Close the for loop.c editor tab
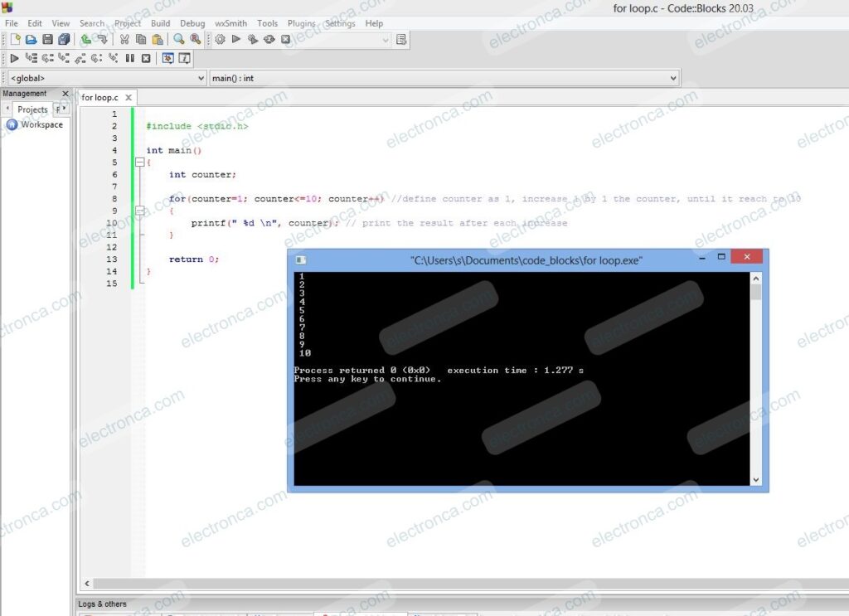The image size is (849, 616). click(x=129, y=98)
